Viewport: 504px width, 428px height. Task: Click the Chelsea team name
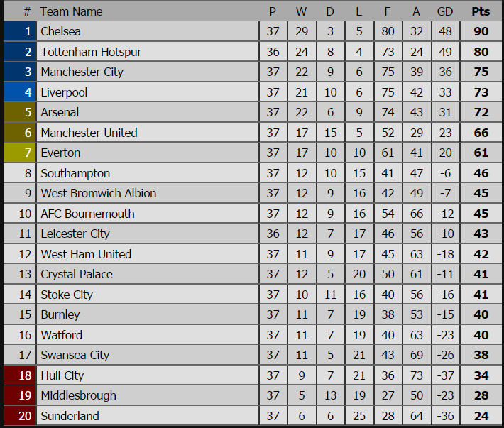tap(61, 31)
